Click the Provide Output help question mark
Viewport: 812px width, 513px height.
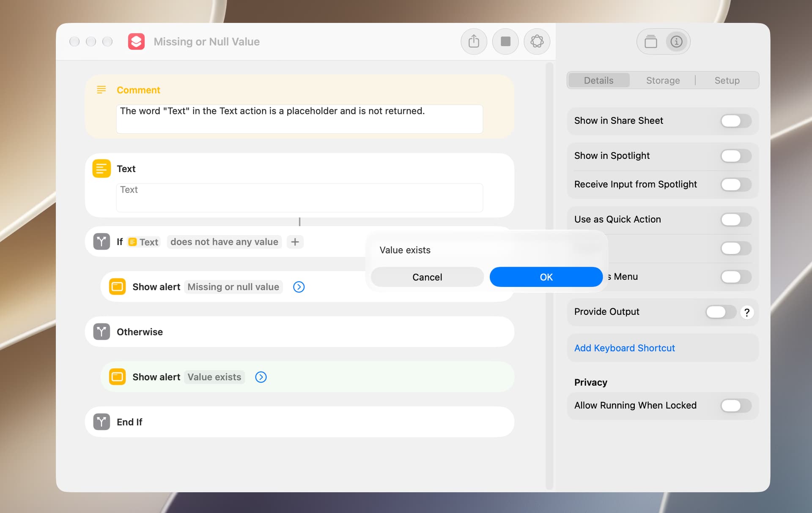[x=747, y=312]
